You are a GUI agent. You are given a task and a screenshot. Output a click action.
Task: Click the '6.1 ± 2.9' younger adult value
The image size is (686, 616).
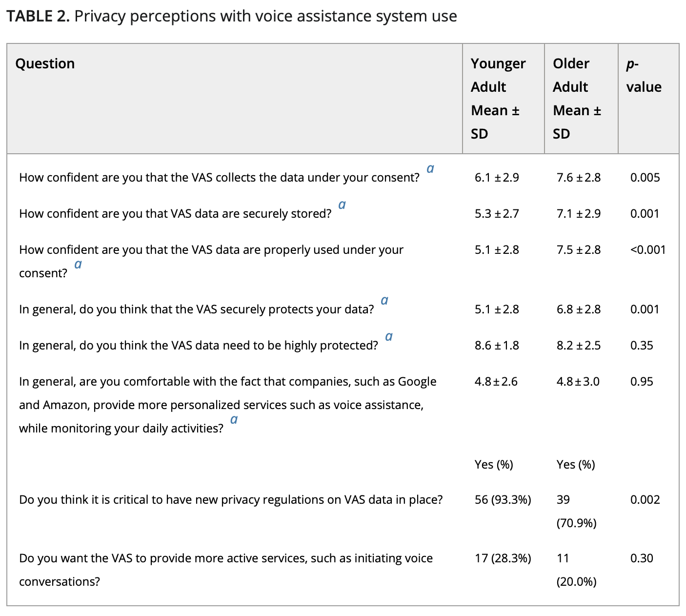[x=497, y=178]
